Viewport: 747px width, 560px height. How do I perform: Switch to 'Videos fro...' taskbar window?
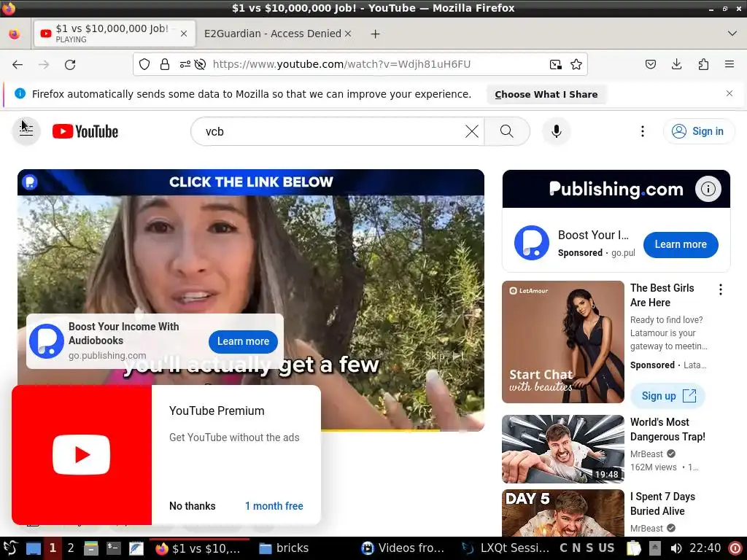click(403, 548)
